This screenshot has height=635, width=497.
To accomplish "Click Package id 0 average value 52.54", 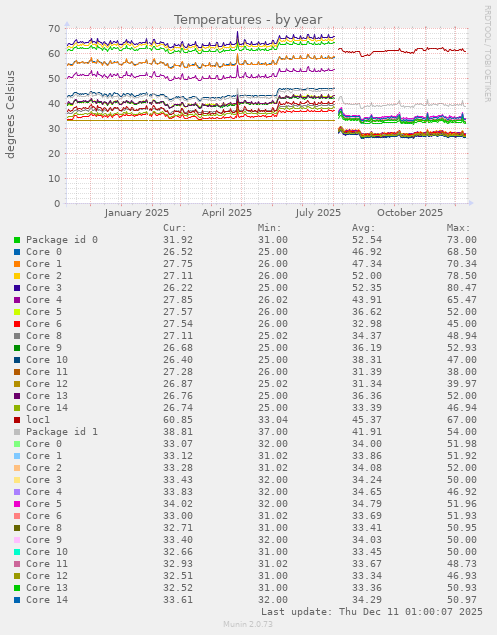I will pos(367,240).
